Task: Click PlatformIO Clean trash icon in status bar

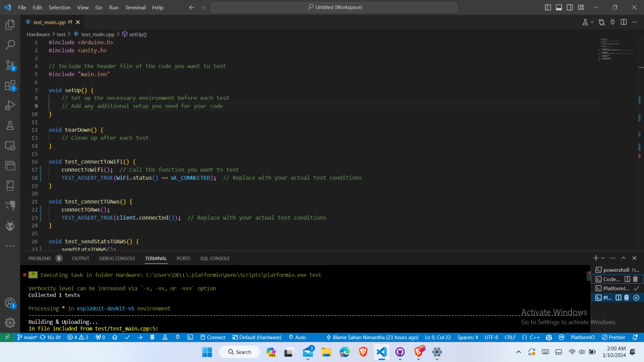Action: (152, 337)
